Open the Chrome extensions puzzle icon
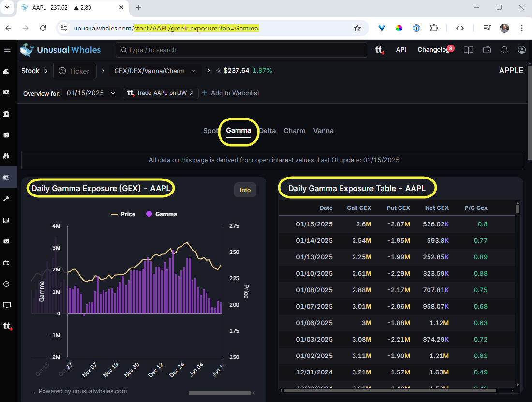 (x=434, y=28)
